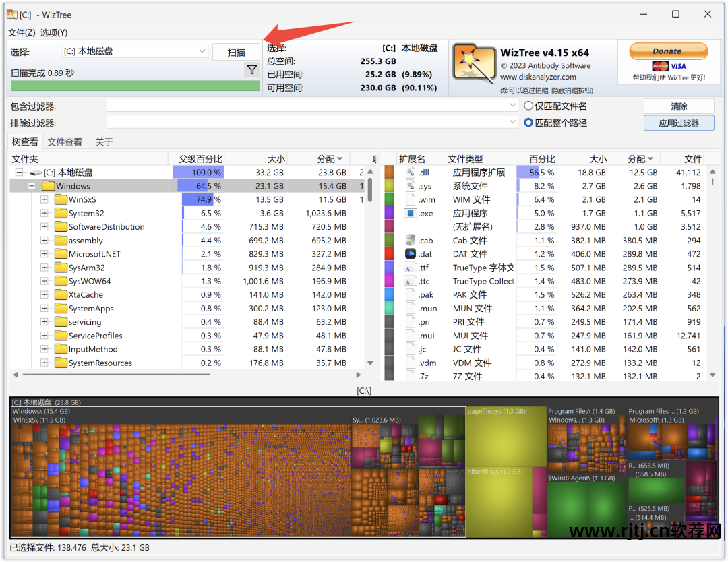Open the 排除过滤器 dropdown arrow
The height and width of the screenshot is (562, 728).
coord(512,121)
